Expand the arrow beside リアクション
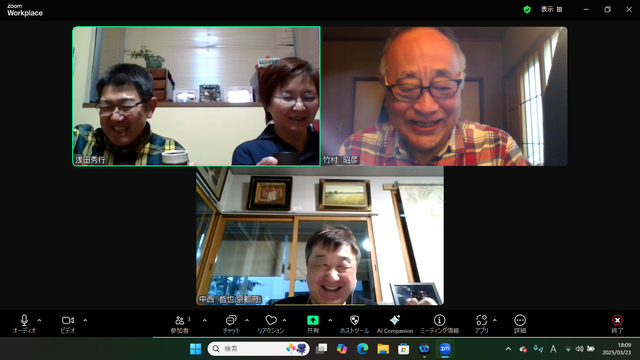The width and height of the screenshot is (640, 360). point(284,320)
